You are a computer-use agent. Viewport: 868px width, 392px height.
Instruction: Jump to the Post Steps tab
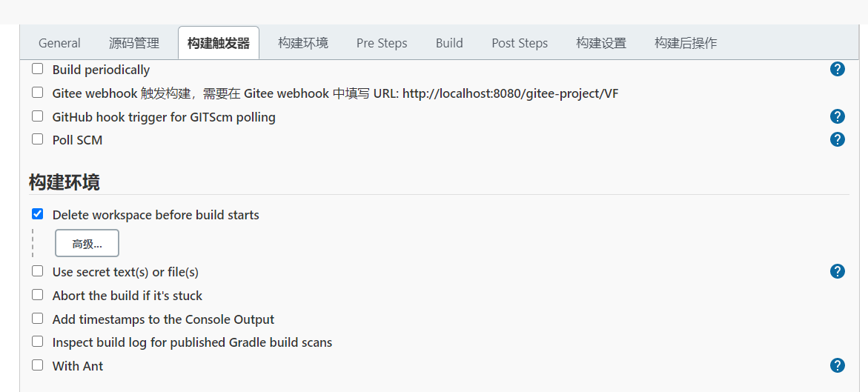pos(520,43)
